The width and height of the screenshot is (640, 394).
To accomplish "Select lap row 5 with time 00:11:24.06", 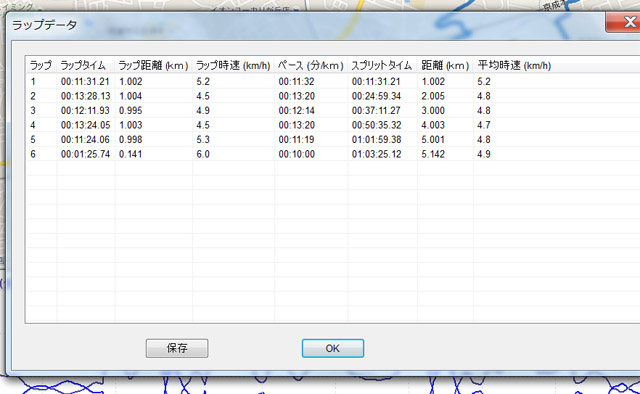I will [x=333, y=140].
